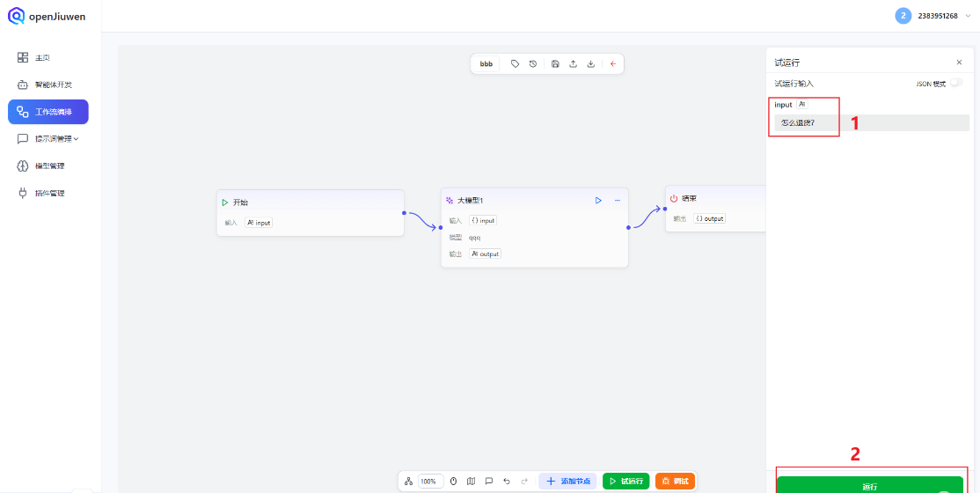Select 工作流编排 workflow orchestration
Image resolution: width=980 pixels, height=493 pixels.
(x=48, y=112)
